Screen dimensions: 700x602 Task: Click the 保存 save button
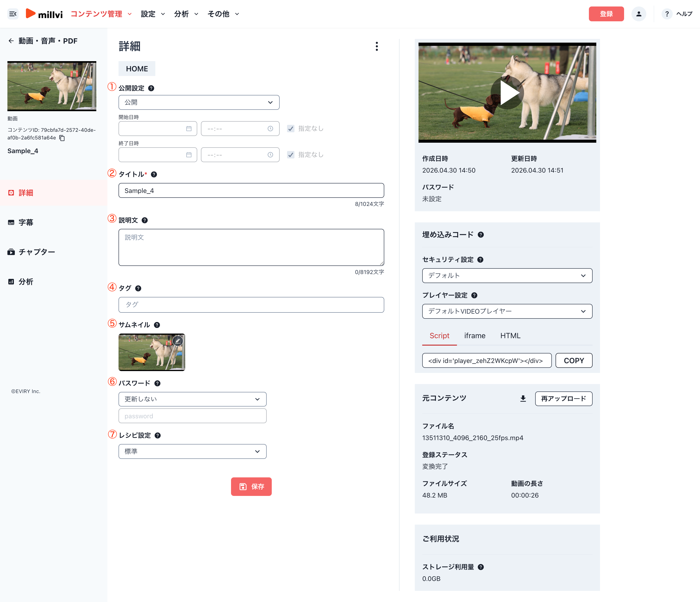pyautogui.click(x=251, y=487)
